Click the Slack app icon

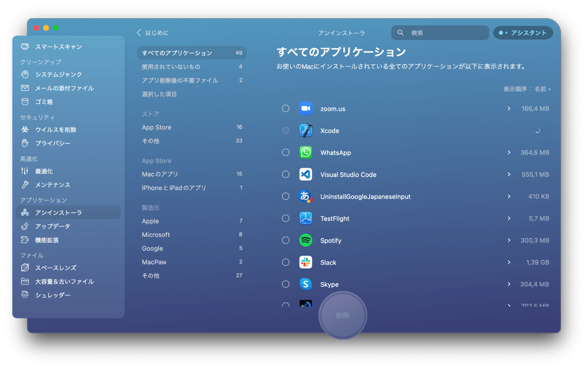click(306, 262)
